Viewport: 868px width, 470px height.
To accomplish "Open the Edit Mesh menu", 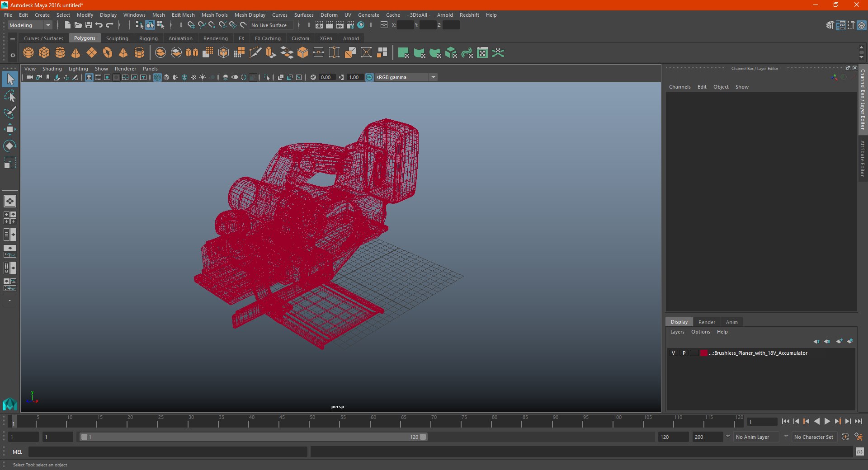I will tap(183, 15).
